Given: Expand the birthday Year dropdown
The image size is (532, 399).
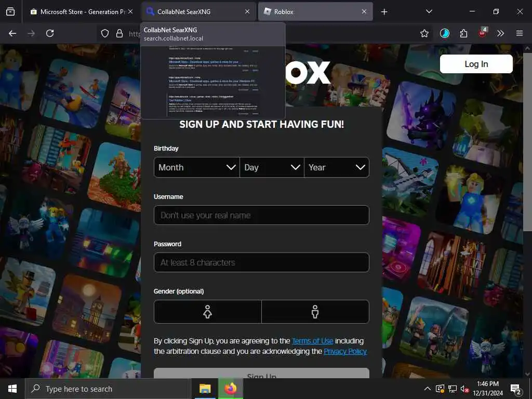Looking at the screenshot, I should point(337,167).
